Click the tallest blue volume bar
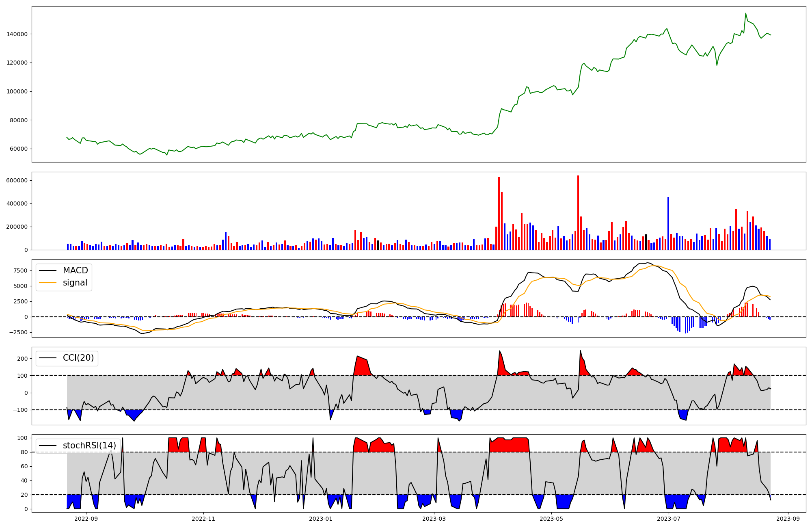Viewport: 812px width, 528px height. 668,223
